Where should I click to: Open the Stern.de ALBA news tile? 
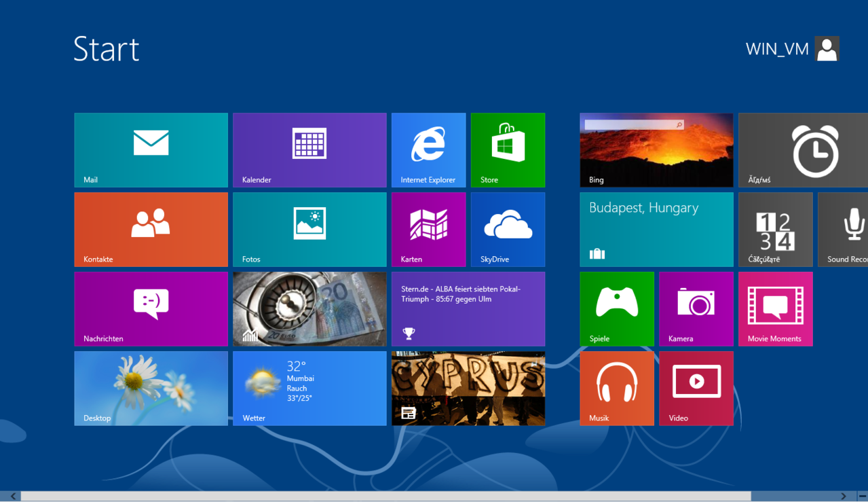coord(468,308)
